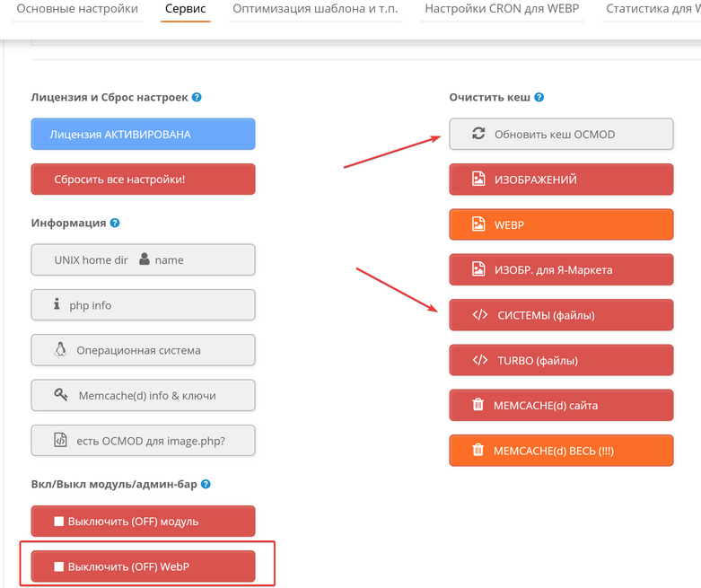The height and width of the screenshot is (588, 701).
Task: Click image icon on WEBP cache button
Action: (478, 224)
